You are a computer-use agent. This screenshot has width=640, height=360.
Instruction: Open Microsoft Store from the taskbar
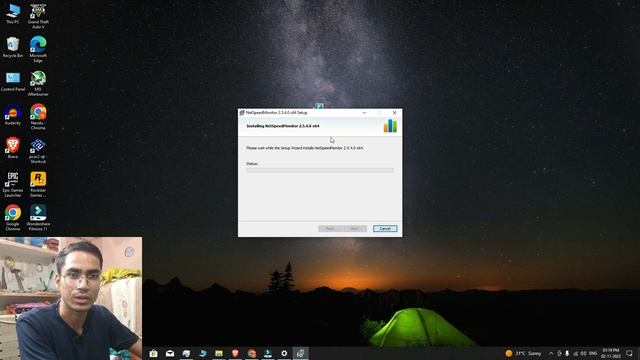click(153, 353)
